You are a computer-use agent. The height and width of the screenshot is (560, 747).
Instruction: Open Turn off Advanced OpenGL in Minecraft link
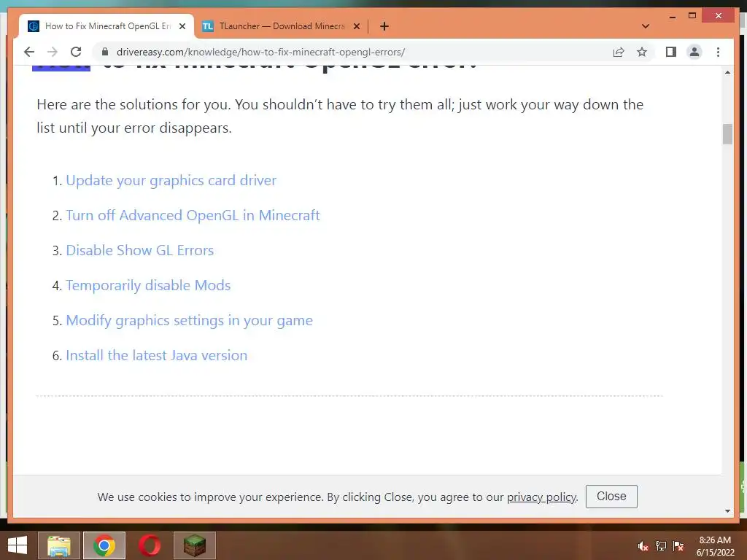(193, 215)
